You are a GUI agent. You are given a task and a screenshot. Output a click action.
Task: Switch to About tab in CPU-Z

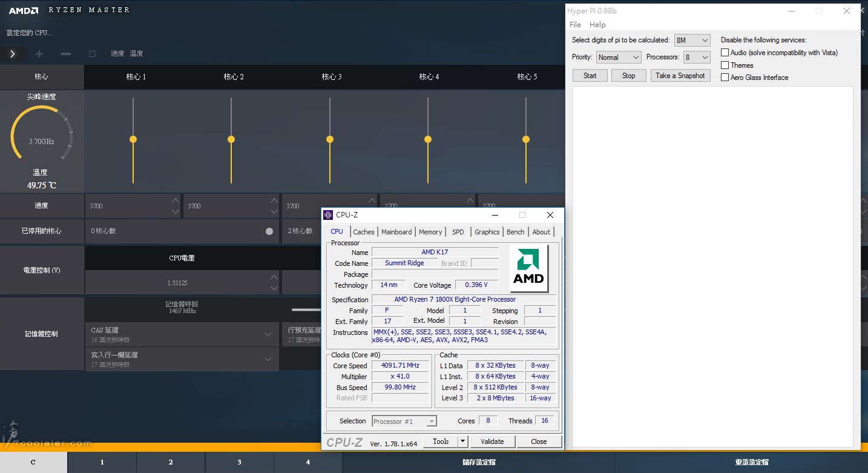pos(541,232)
